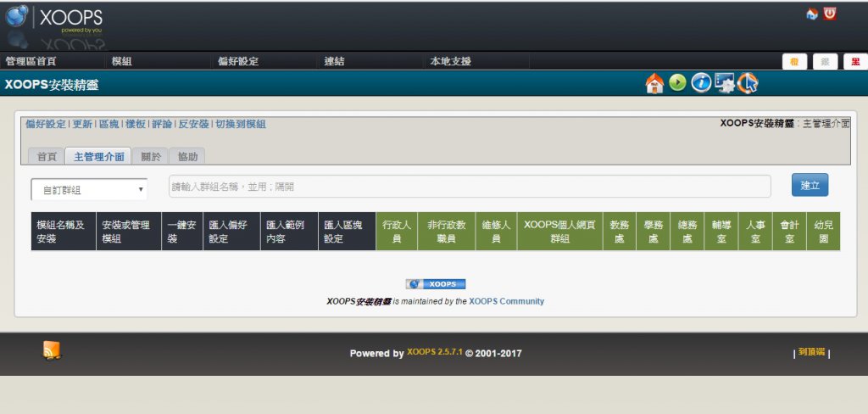Open the blue info icon

[x=701, y=83]
